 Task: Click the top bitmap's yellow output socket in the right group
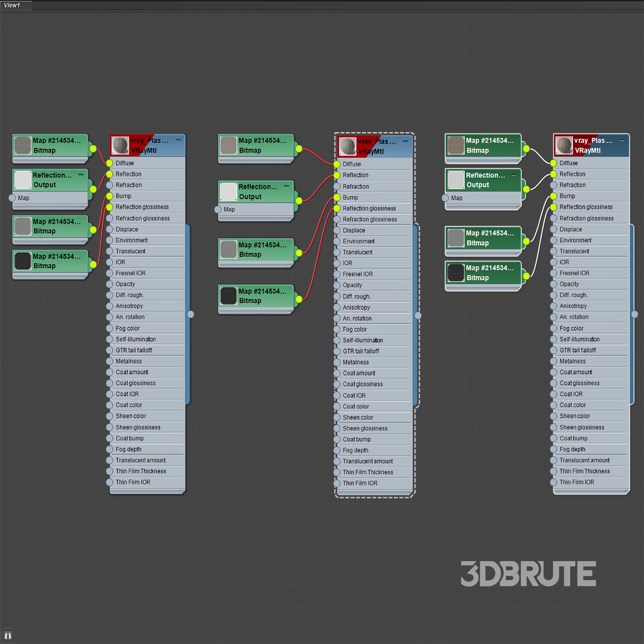click(x=526, y=149)
